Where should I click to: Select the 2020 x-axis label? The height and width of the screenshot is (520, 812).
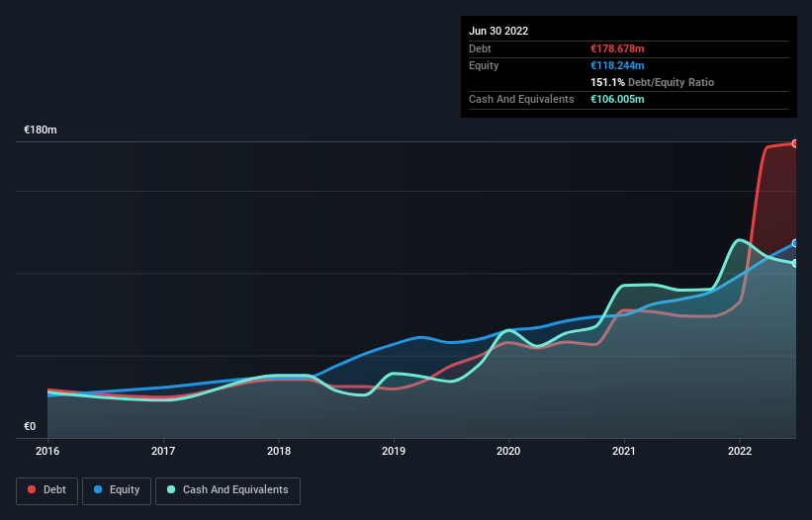pyautogui.click(x=508, y=451)
